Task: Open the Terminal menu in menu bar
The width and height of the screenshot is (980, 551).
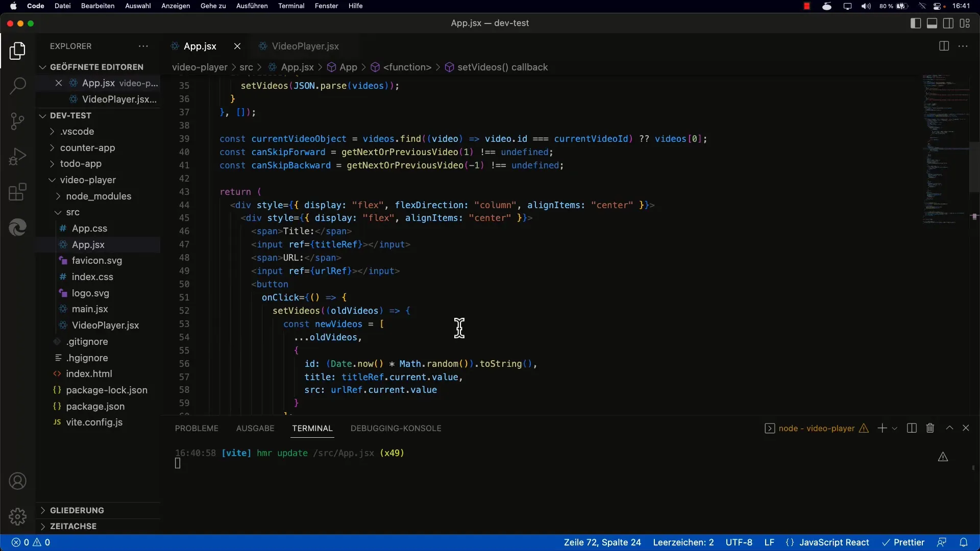Action: click(291, 6)
